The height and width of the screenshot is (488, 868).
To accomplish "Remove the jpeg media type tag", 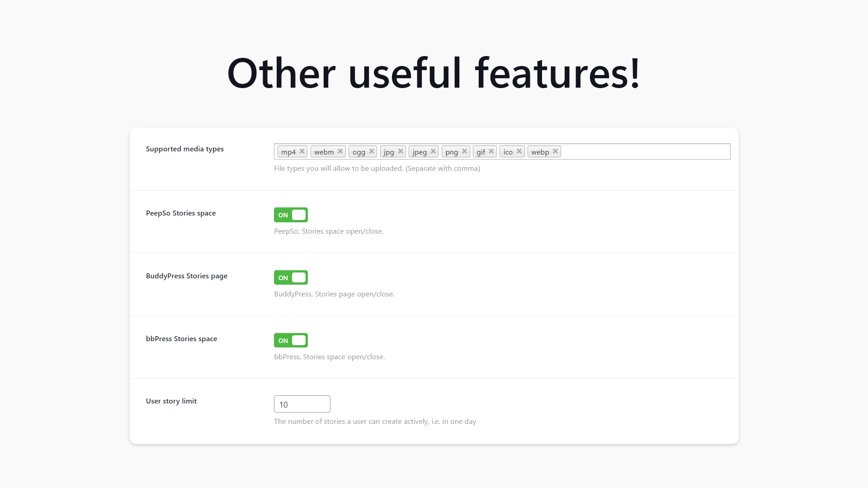I will click(x=433, y=151).
